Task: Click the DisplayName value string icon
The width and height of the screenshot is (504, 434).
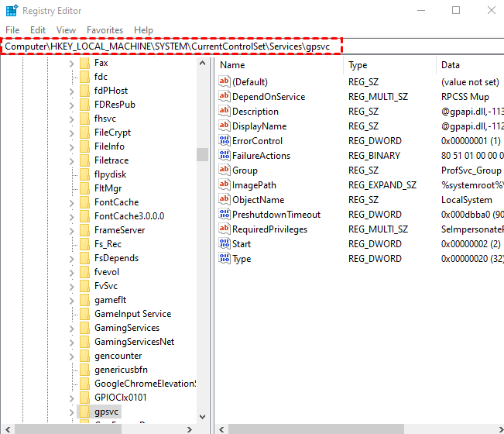Action: pos(225,126)
